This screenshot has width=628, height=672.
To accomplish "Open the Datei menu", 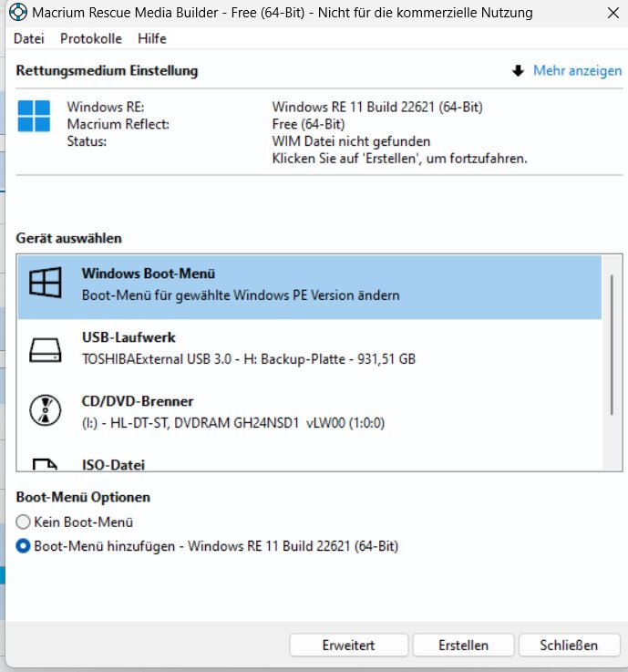I will tap(28, 38).
